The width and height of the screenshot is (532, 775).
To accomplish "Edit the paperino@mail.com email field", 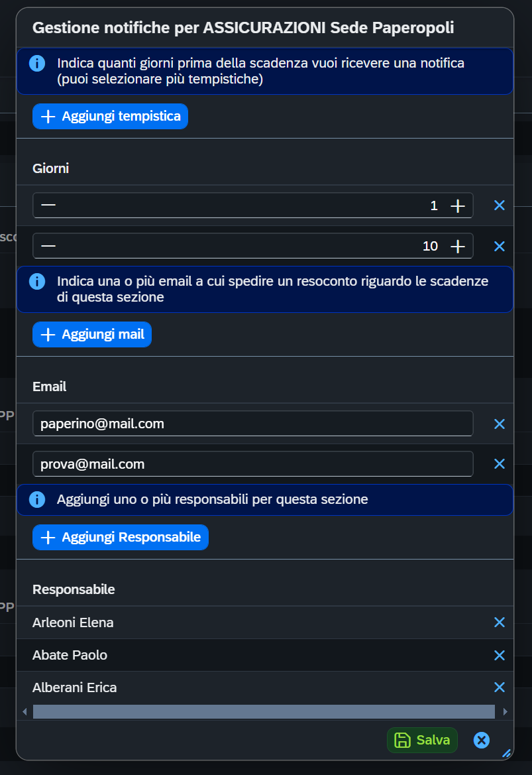I will click(252, 424).
